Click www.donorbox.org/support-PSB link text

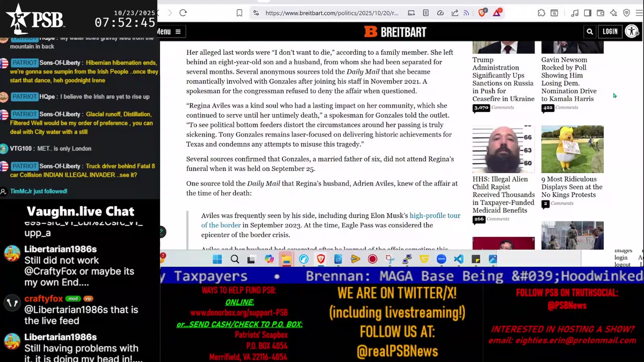pyautogui.click(x=239, y=313)
